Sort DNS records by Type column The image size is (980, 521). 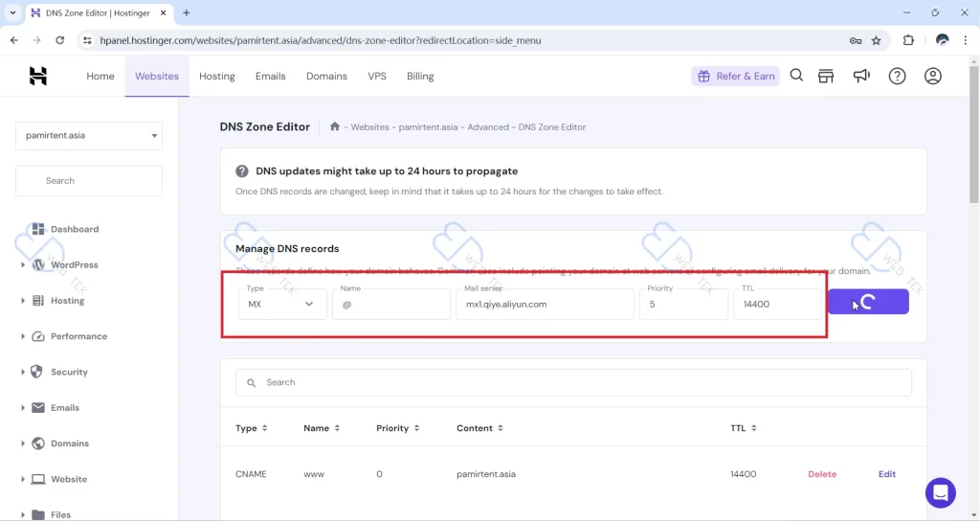tap(252, 428)
